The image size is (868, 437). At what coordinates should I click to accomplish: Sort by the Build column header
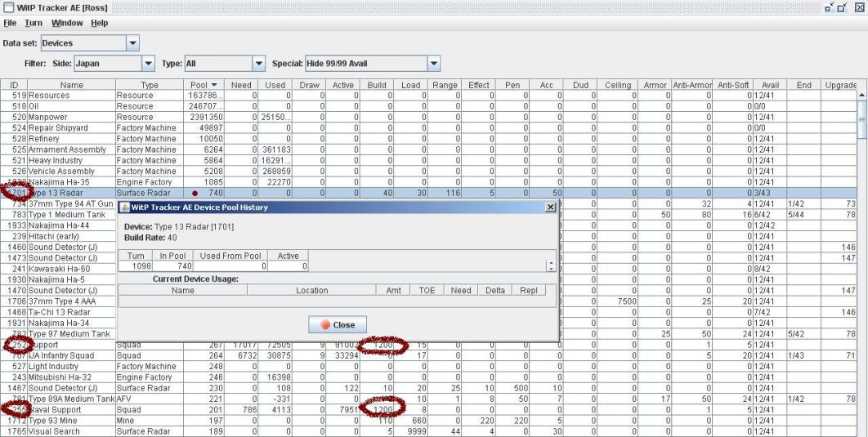pos(377,85)
